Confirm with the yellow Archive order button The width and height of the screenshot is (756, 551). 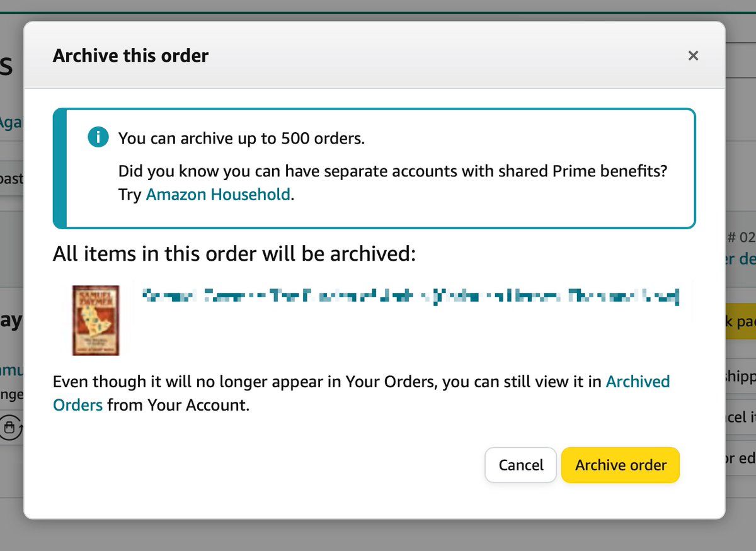pos(620,465)
